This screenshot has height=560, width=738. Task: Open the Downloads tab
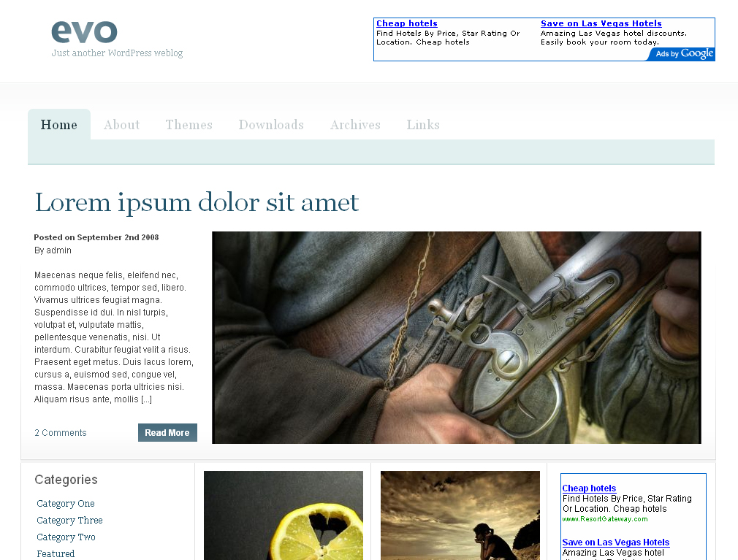coord(271,125)
